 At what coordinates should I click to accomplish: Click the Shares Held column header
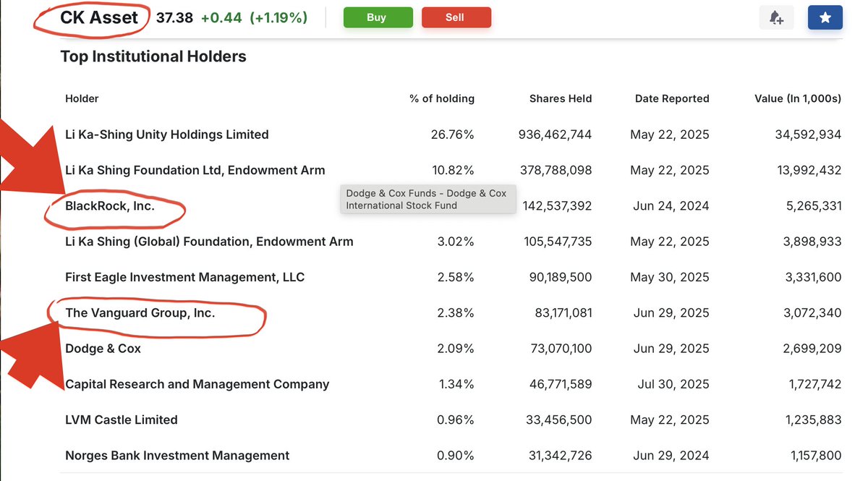[561, 98]
